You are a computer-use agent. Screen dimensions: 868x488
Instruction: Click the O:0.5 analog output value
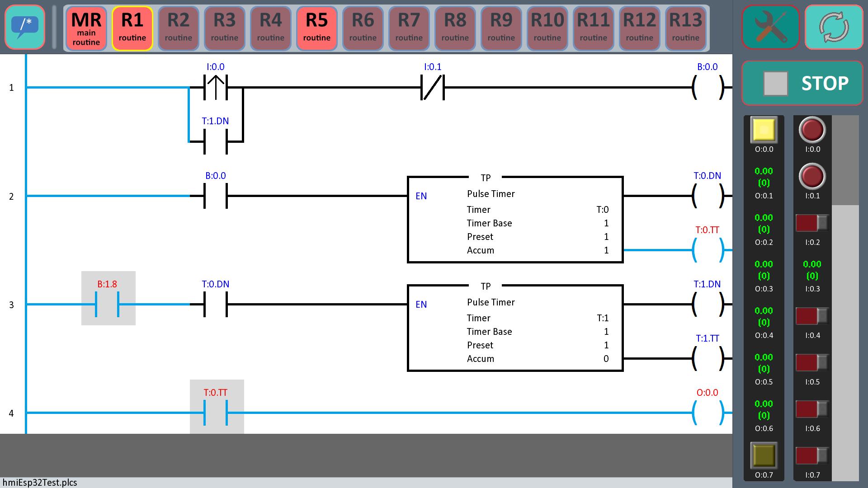[764, 363]
